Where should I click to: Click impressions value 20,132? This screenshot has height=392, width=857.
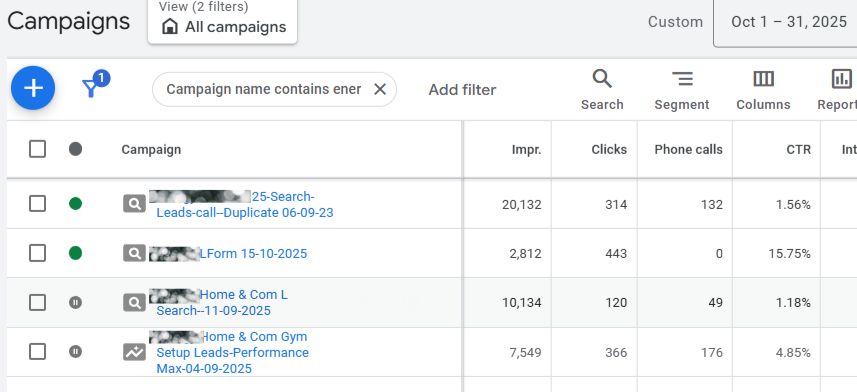click(x=521, y=204)
